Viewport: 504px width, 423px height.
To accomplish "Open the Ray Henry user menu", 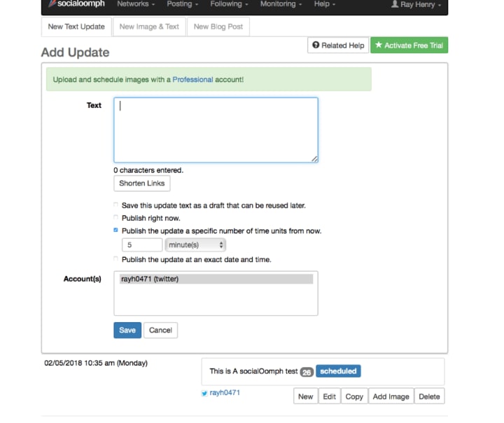I will tap(416, 4).
